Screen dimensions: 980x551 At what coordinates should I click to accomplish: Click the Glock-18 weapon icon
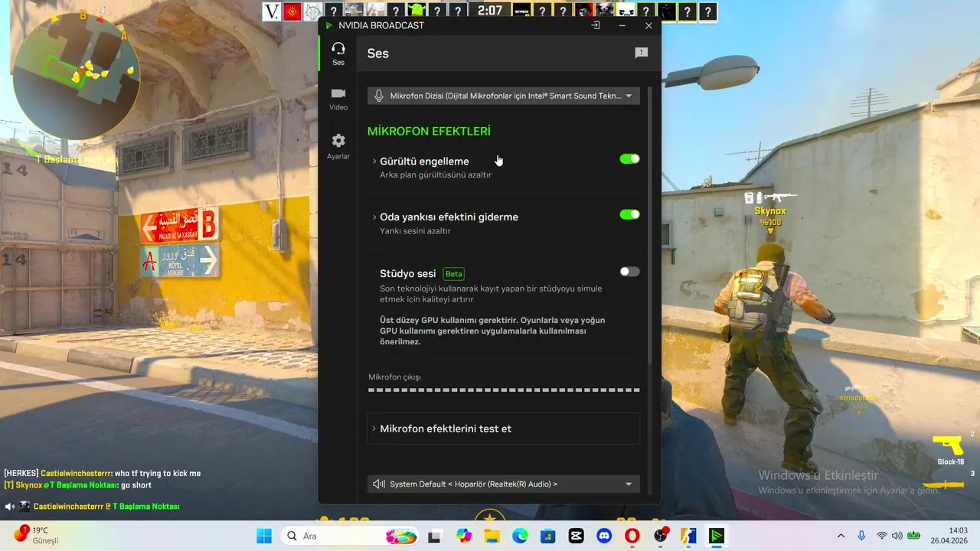click(x=947, y=445)
